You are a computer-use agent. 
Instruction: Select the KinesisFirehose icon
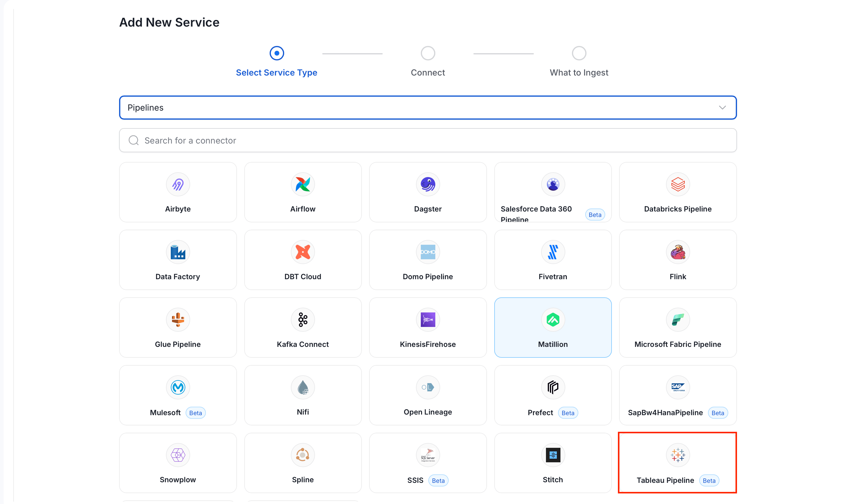coord(428,320)
